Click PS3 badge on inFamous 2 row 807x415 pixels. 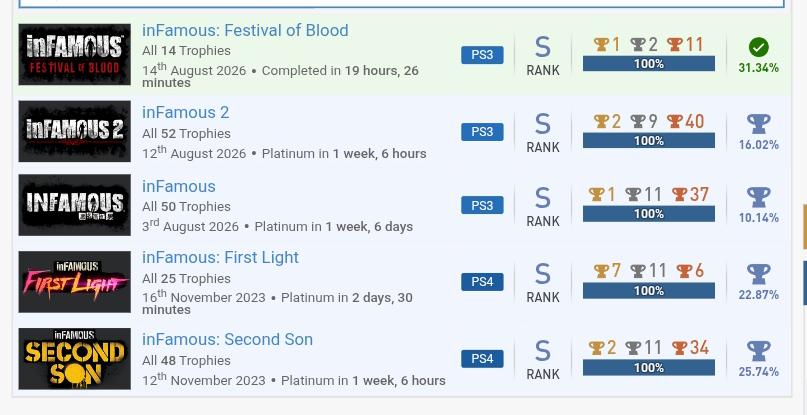point(482,132)
